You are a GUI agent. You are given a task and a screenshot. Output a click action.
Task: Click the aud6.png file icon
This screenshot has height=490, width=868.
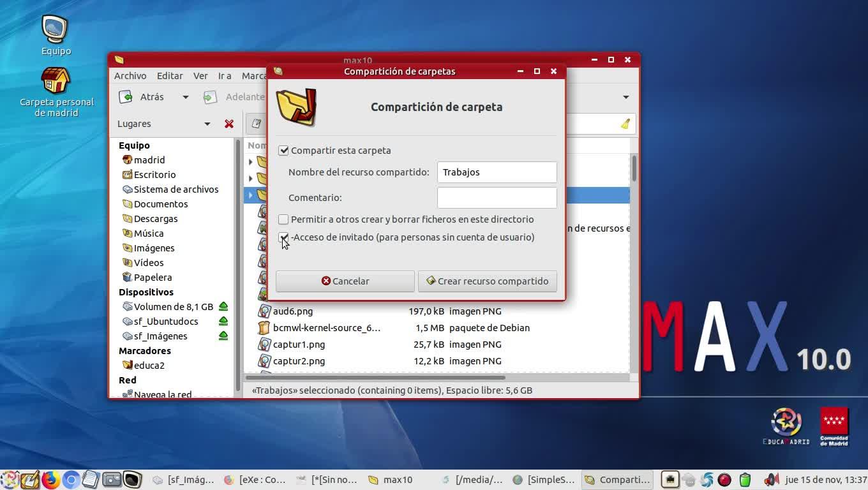tap(264, 311)
